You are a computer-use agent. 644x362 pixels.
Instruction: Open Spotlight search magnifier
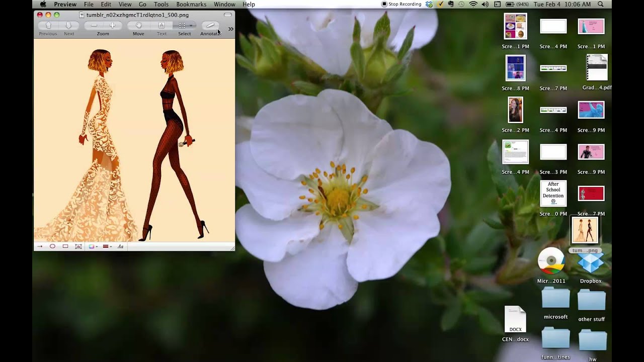coord(600,4)
